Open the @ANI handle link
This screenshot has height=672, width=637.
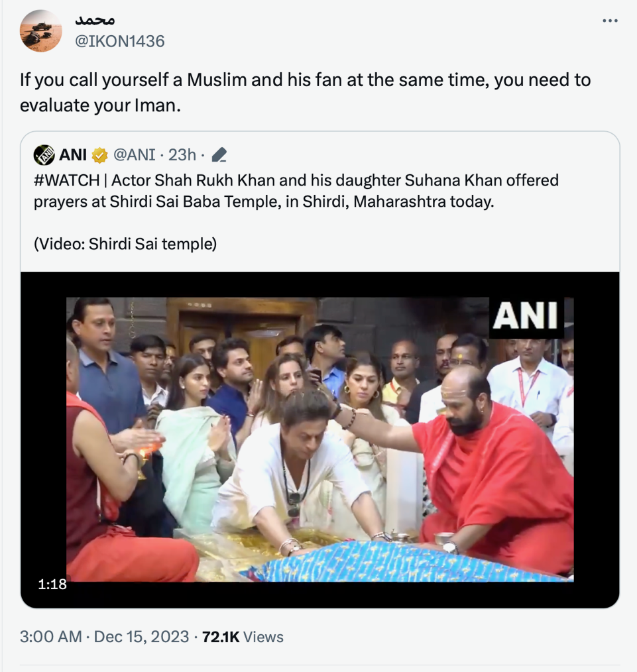pos(135,155)
